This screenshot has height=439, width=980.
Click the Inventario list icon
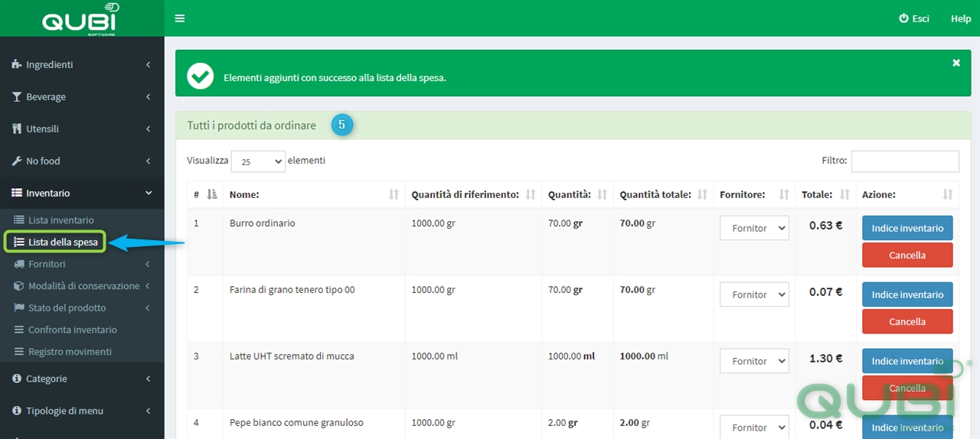click(17, 193)
